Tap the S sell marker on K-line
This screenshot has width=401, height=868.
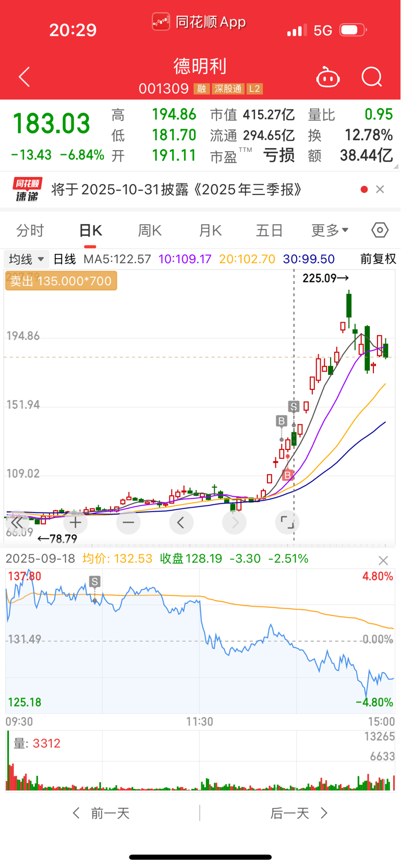coord(294,407)
